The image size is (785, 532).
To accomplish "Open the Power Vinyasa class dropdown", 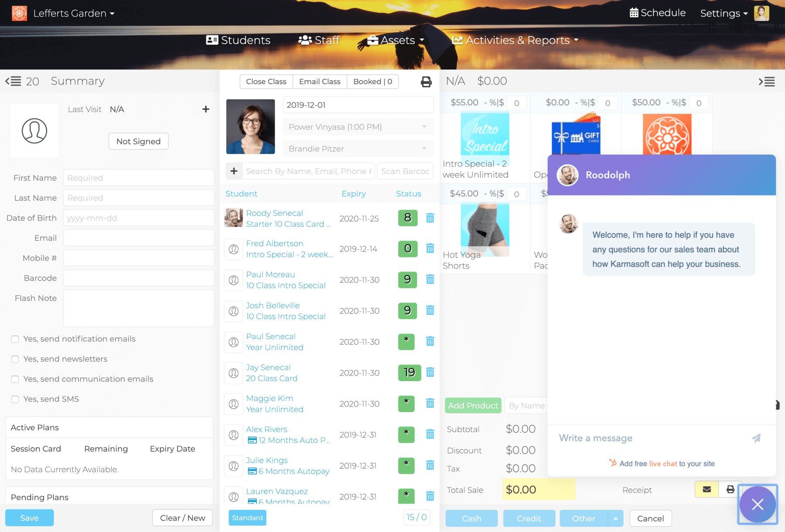I will click(x=358, y=127).
